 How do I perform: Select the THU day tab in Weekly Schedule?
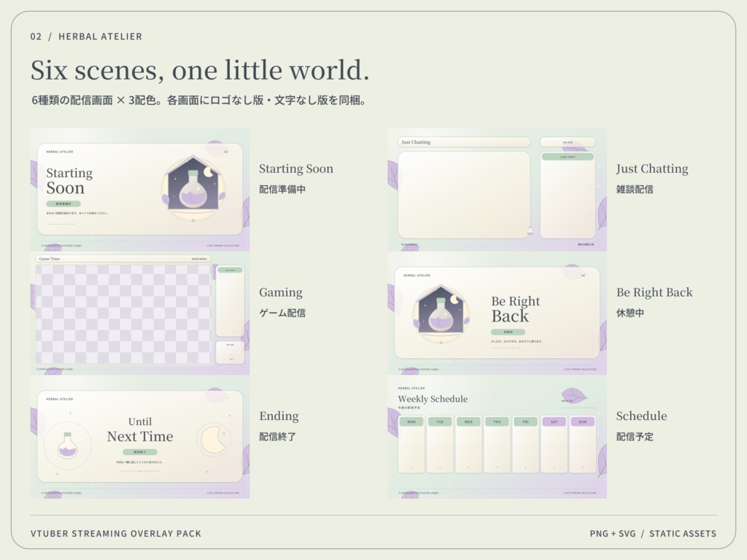tap(497, 421)
